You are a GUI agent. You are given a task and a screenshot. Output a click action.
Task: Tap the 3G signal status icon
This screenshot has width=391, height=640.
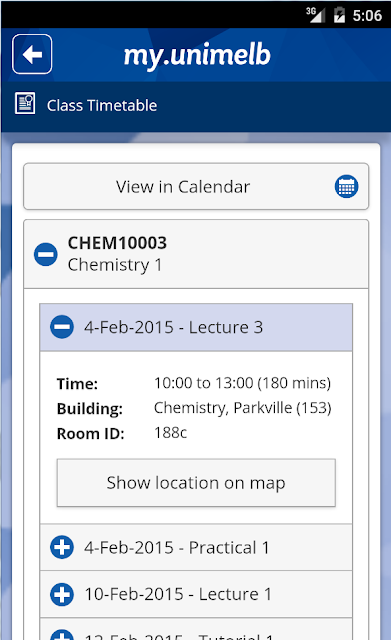tap(315, 15)
